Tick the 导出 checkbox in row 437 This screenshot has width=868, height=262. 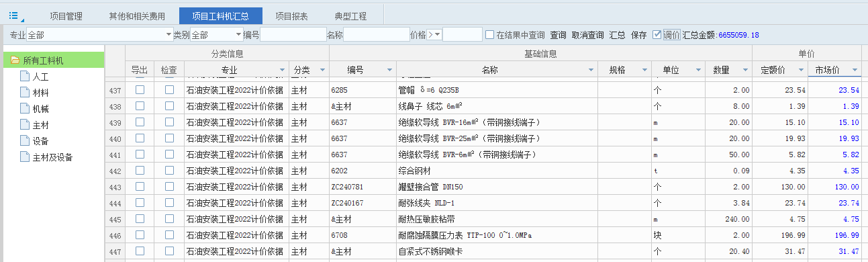click(140, 89)
